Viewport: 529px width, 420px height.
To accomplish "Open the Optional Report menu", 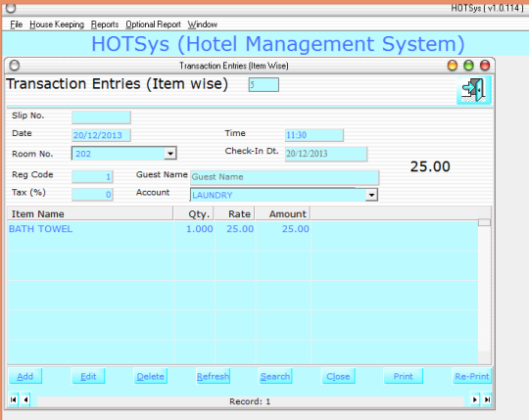I will 153,24.
